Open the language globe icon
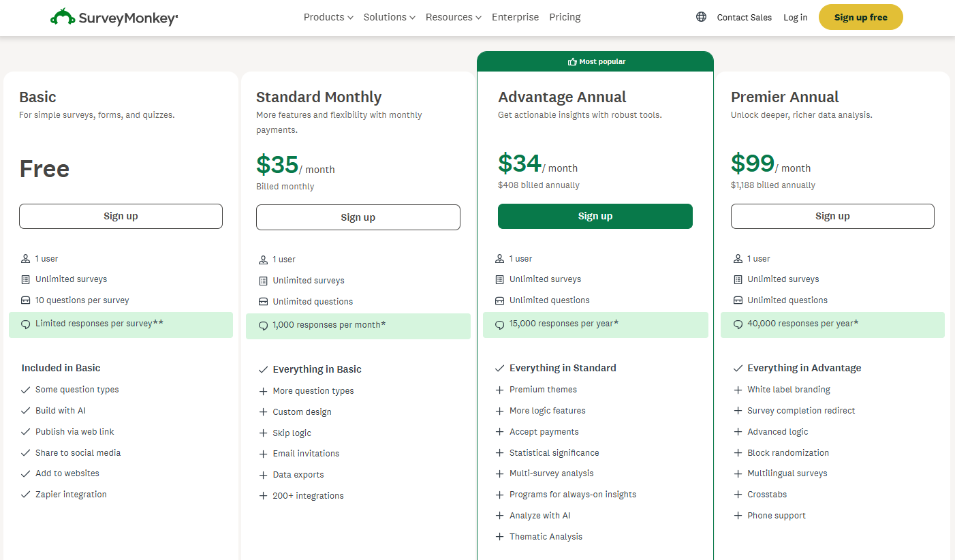 coord(701,17)
